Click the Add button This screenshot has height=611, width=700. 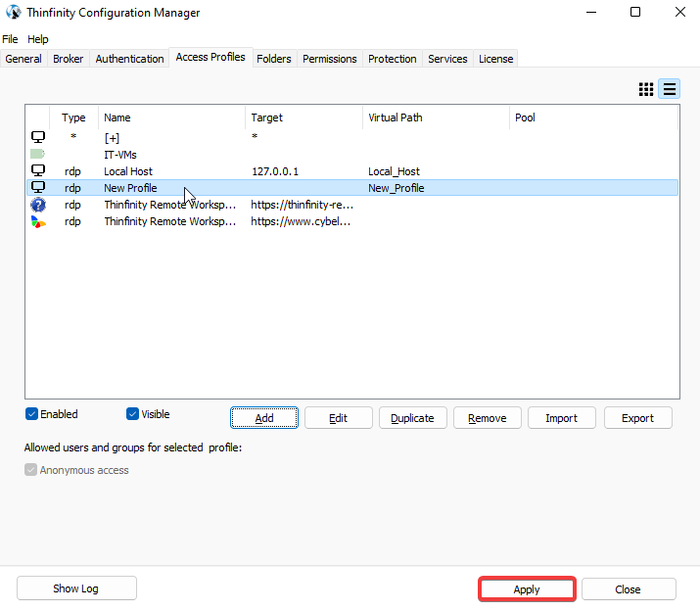coord(264,418)
